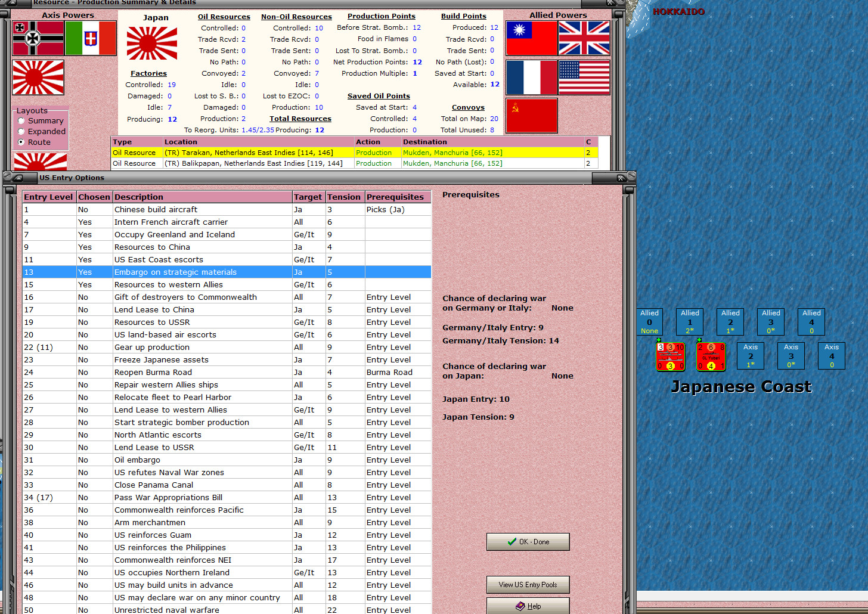Click the Allied 4 sea box section
Screen dimensions: 868x614
(811, 322)
